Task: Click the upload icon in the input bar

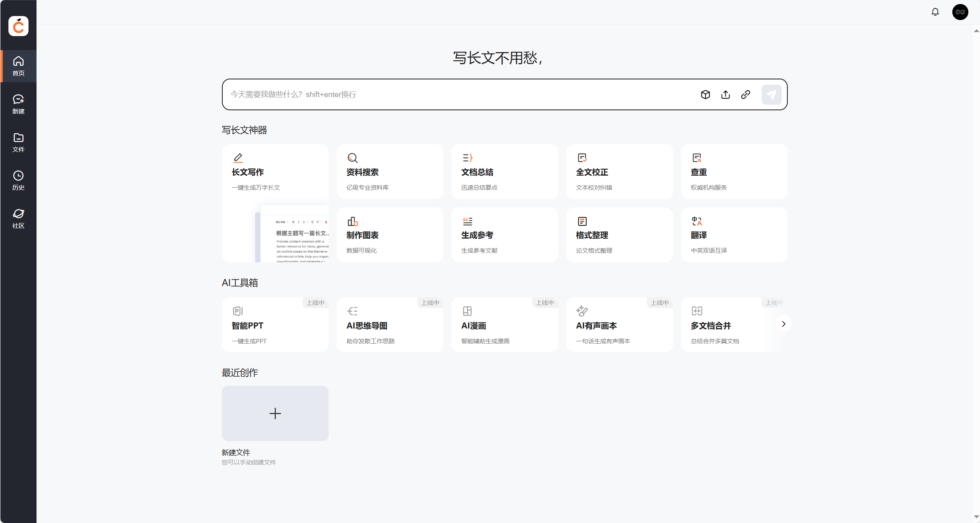Action: [x=726, y=94]
